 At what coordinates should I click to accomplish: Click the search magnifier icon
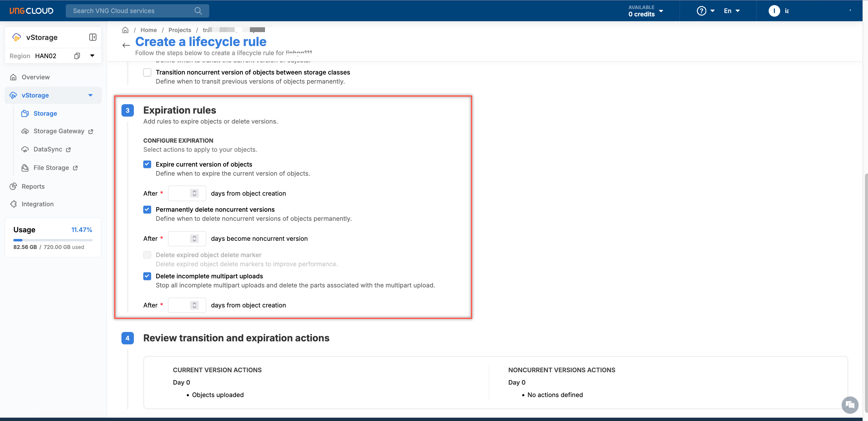(198, 11)
